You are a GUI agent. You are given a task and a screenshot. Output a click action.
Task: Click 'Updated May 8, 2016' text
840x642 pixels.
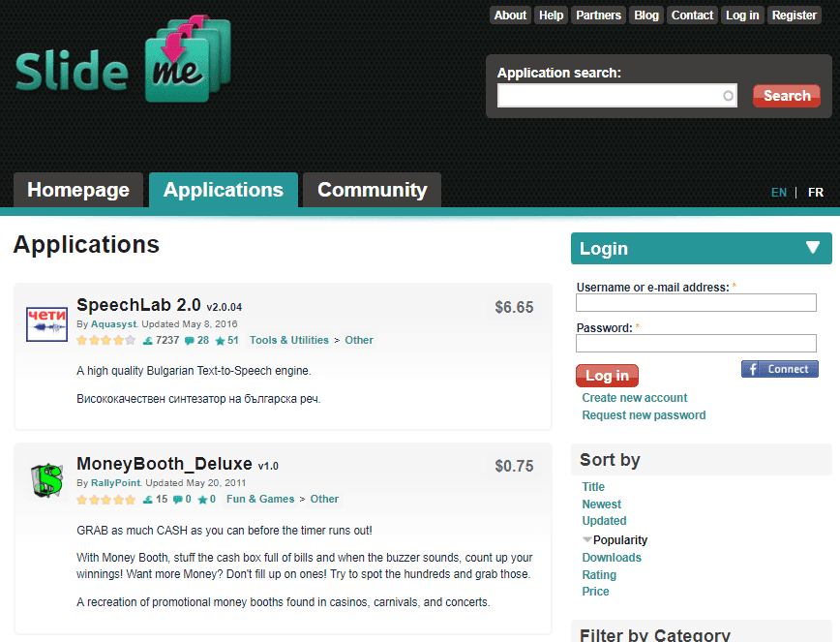pyautogui.click(x=190, y=324)
